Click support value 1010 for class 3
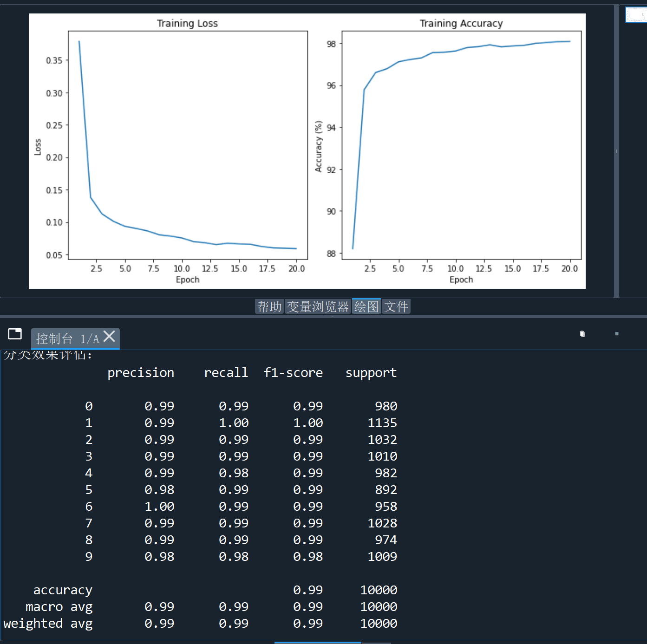This screenshot has height=644, width=647. pos(382,456)
